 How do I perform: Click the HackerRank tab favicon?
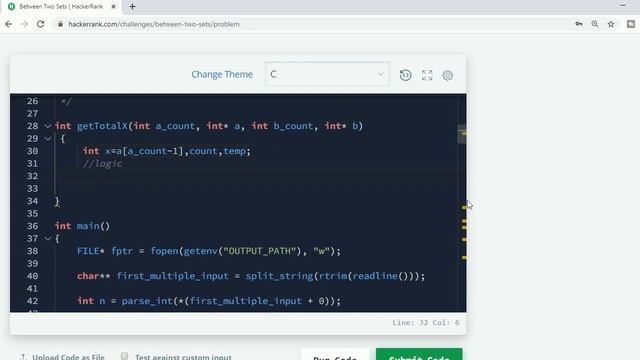click(x=11, y=7)
